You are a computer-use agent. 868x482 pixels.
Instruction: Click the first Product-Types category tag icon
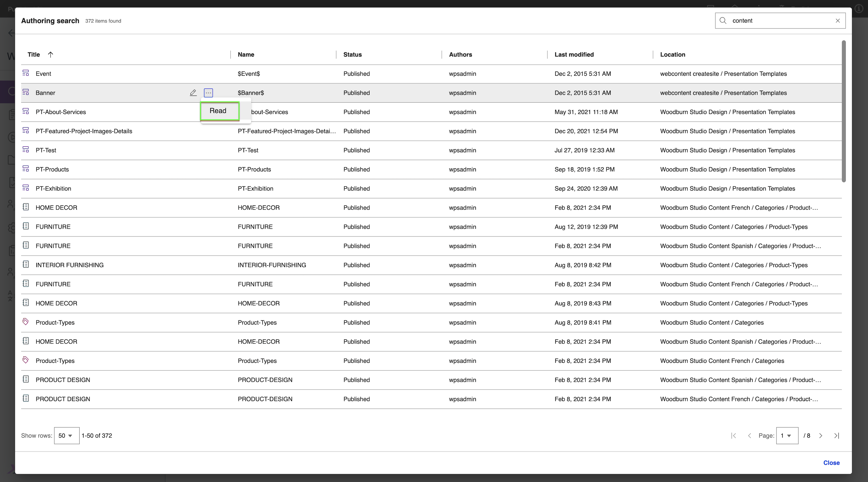click(26, 322)
